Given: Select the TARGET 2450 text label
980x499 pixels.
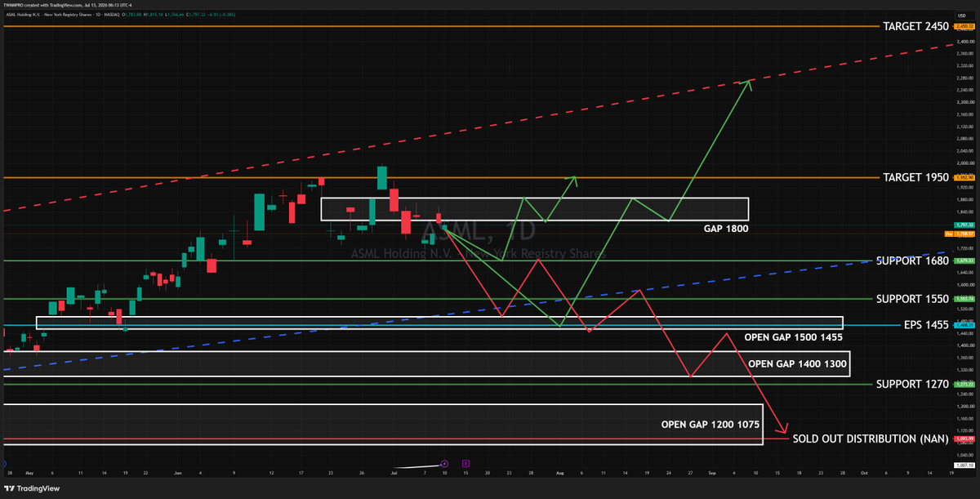Looking at the screenshot, I should point(915,27).
